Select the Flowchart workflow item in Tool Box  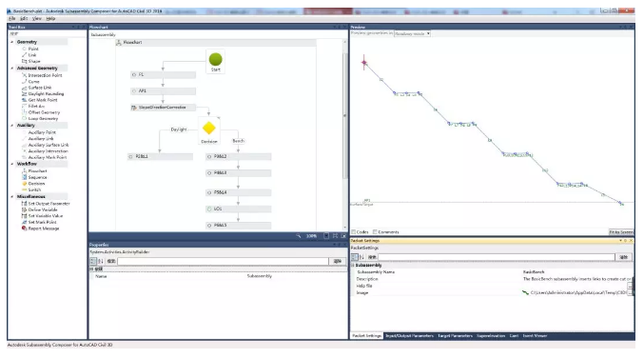click(x=37, y=170)
